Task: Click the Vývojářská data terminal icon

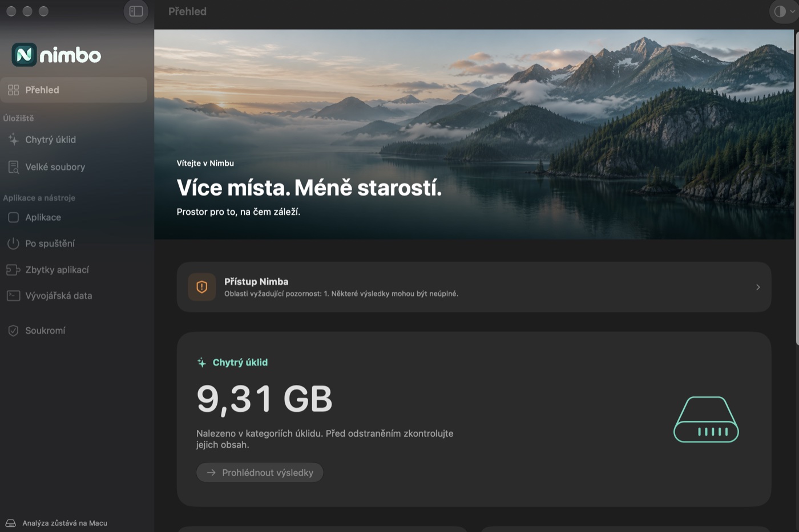Action: [x=13, y=296]
